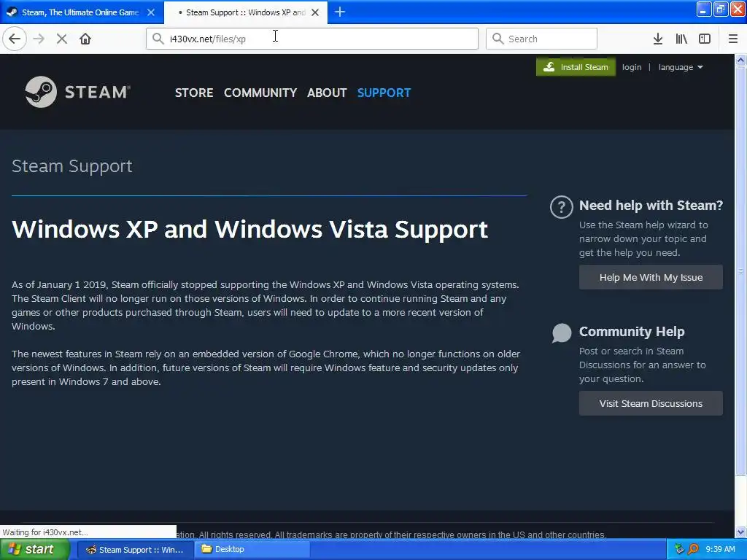
Task: Stop loading the page
Action: pos(62,39)
